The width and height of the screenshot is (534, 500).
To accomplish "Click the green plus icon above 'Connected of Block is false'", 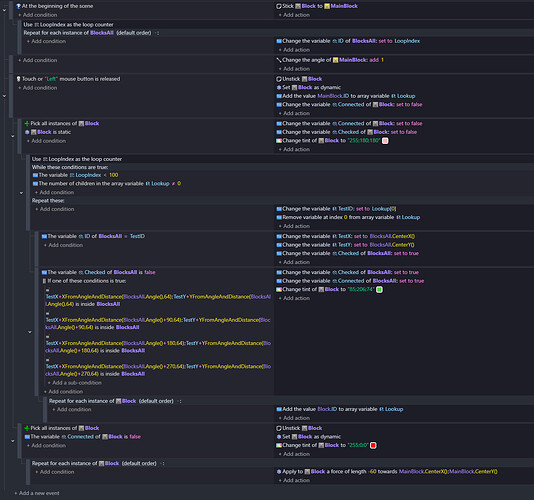I will click(x=27, y=428).
